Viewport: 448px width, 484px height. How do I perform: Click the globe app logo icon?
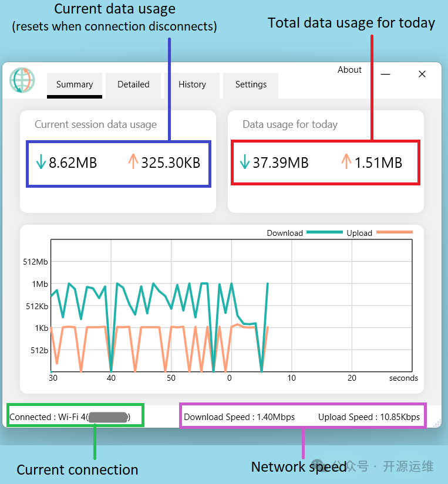pyautogui.click(x=22, y=80)
